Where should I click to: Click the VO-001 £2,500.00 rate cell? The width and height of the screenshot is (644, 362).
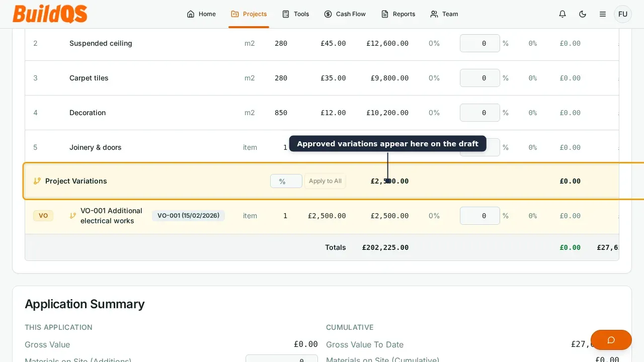[327, 216]
